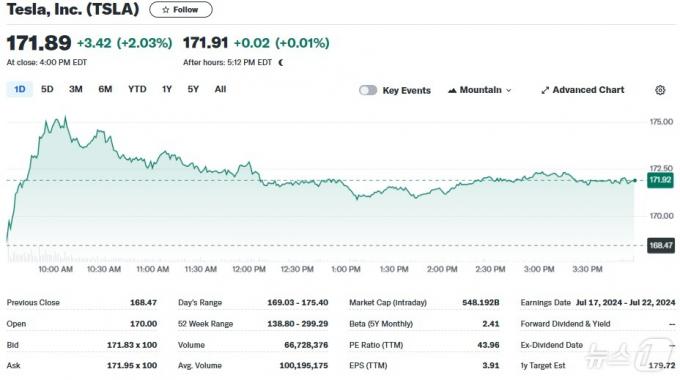This screenshot has width=680, height=380.
Task: Click Market Cap value 548.192B
Action: (481, 302)
